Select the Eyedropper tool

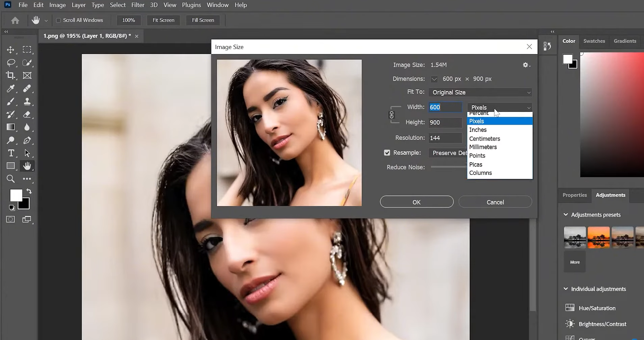[10, 89]
